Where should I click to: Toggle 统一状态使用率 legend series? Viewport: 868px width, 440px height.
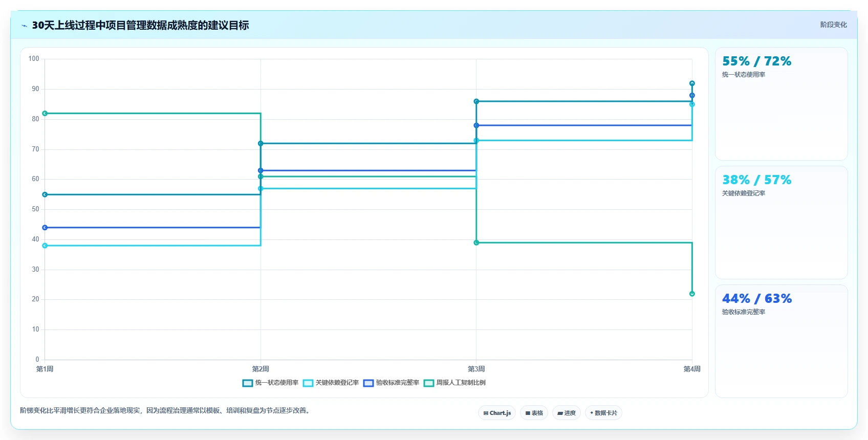click(270, 383)
